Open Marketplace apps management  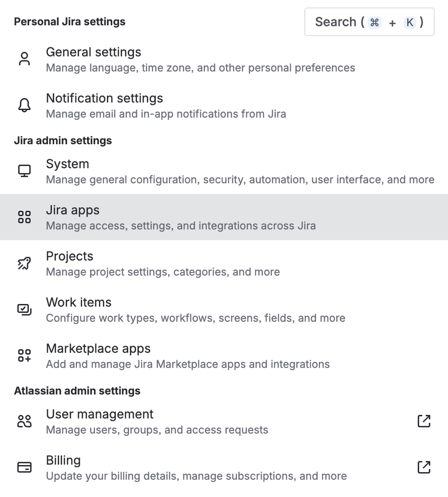(x=98, y=348)
